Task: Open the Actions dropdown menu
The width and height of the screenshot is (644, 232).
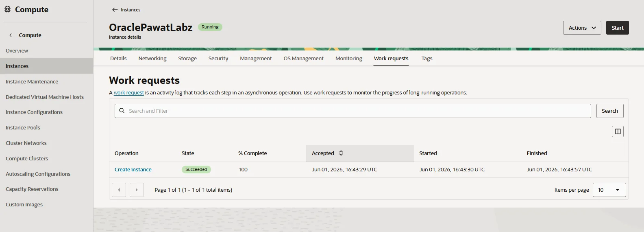Action: coord(582,28)
